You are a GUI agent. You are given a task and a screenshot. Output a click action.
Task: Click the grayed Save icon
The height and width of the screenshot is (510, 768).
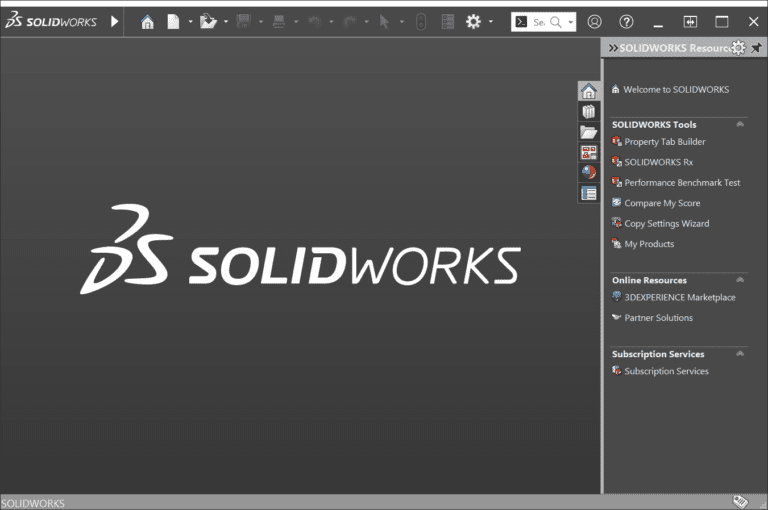[x=243, y=22]
